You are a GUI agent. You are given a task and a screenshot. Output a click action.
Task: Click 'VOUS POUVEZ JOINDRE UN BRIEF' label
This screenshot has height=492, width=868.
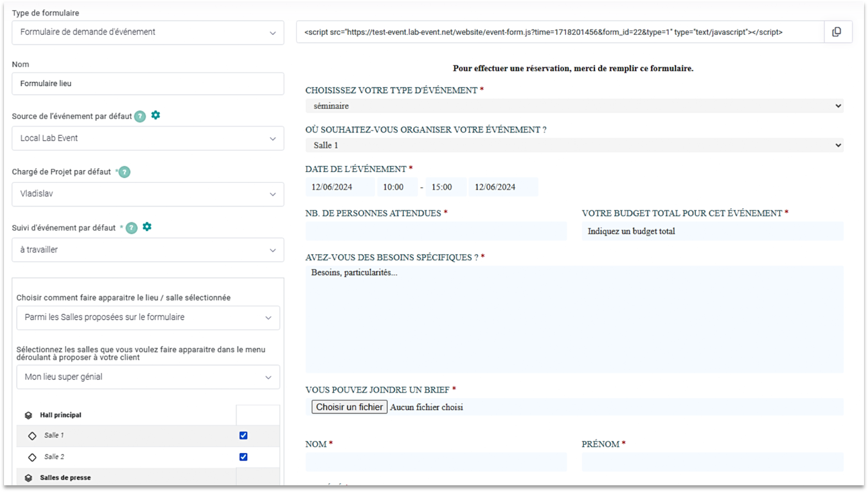pos(378,390)
